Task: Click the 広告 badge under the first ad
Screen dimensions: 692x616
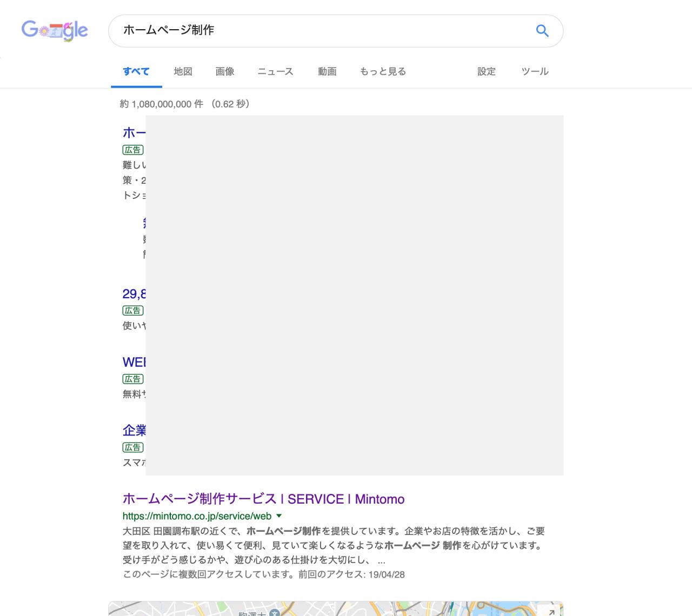Action: [x=133, y=150]
